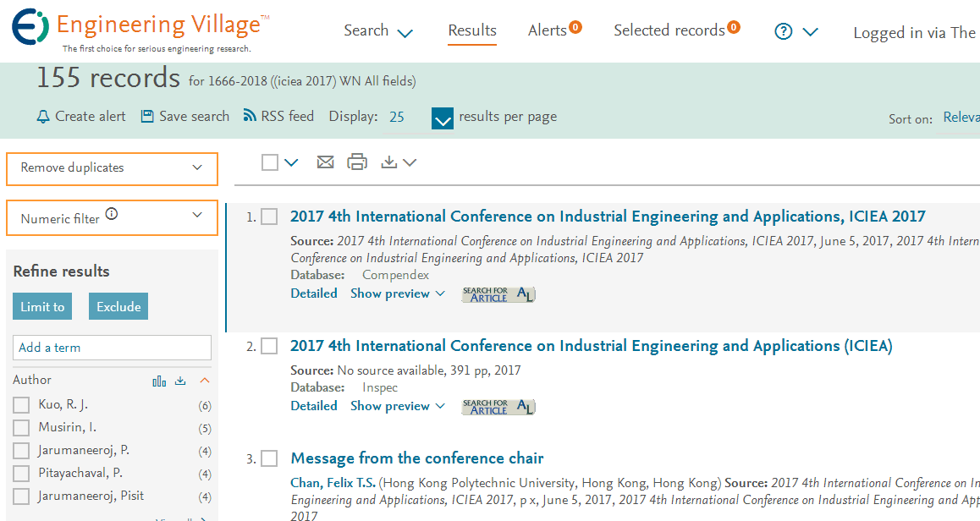Click the Create alert link

pyautogui.click(x=90, y=116)
